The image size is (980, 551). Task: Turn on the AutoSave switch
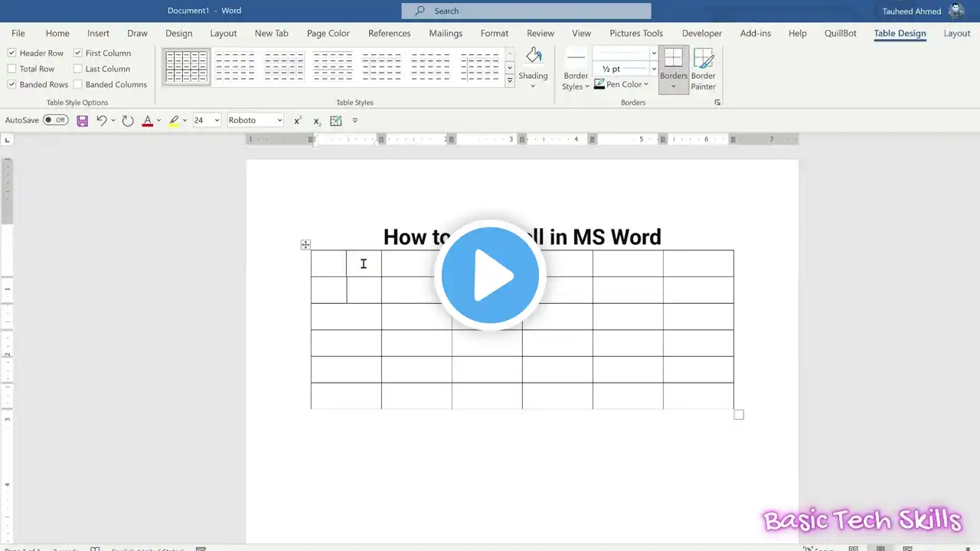[x=55, y=120]
